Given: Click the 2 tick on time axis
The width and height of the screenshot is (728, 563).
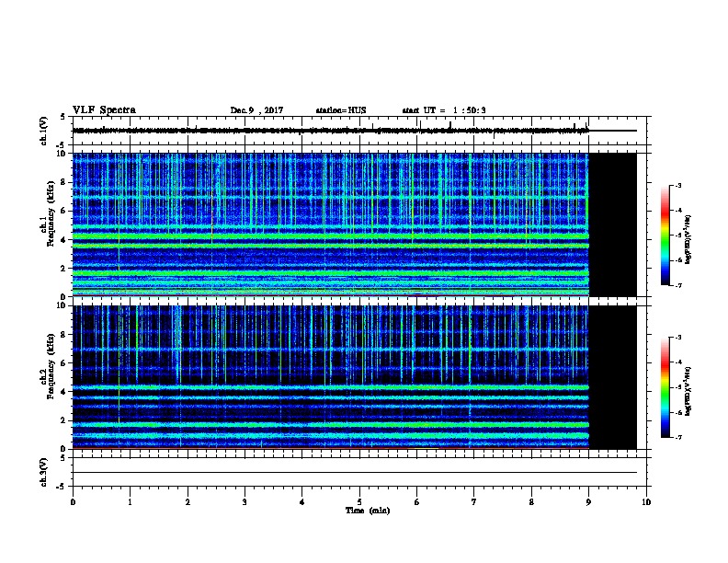Looking at the screenshot, I should tap(188, 502).
